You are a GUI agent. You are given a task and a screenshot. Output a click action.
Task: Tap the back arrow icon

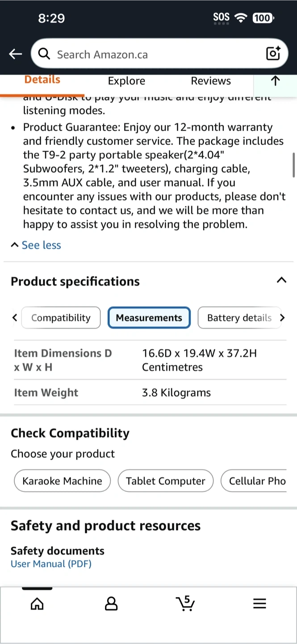(x=15, y=54)
